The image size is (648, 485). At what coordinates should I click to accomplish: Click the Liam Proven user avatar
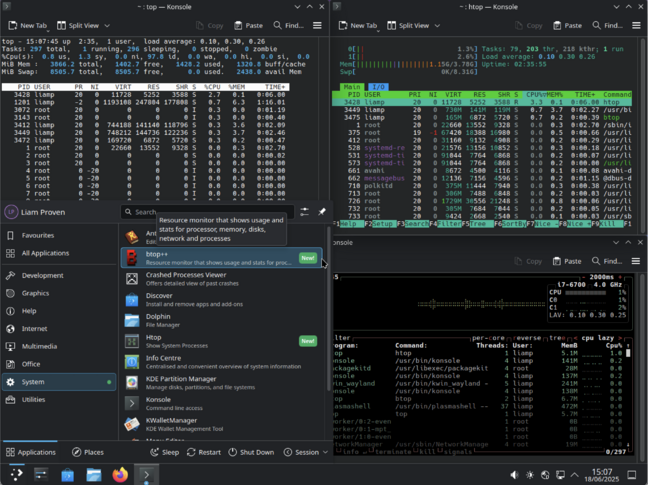(11, 212)
